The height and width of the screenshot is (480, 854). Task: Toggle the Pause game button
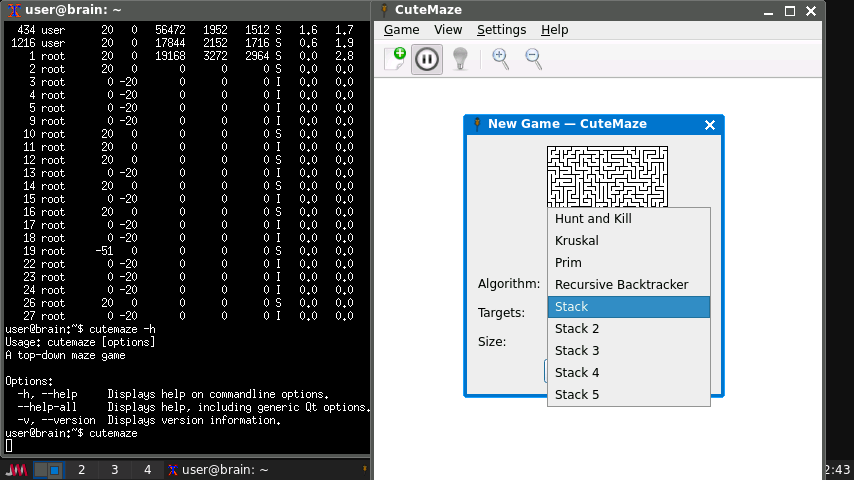[x=427, y=59]
